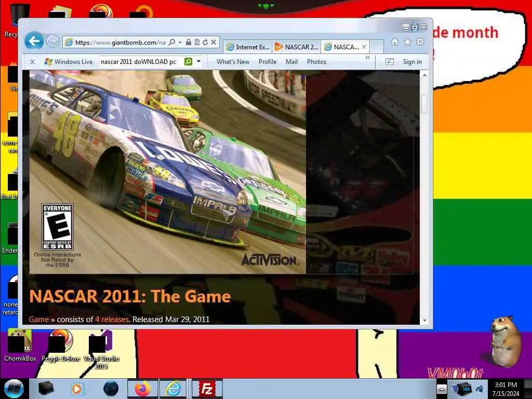Open What's New in Windows Live toolbar
This screenshot has width=532, height=399.
tap(233, 62)
